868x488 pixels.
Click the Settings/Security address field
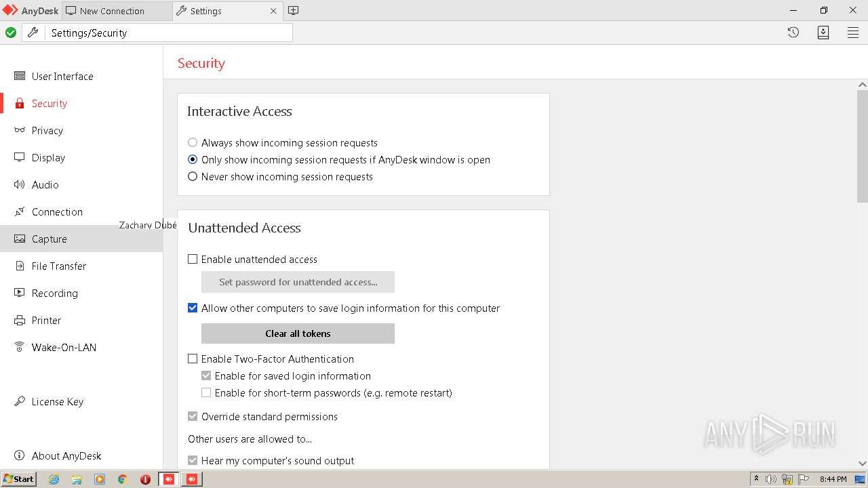[170, 33]
